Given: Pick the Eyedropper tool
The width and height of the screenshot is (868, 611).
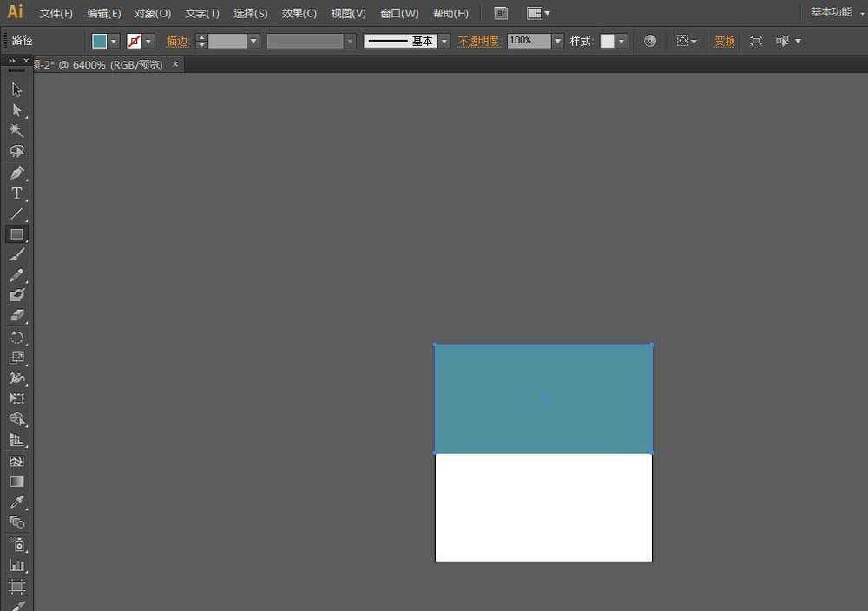Looking at the screenshot, I should (16, 503).
